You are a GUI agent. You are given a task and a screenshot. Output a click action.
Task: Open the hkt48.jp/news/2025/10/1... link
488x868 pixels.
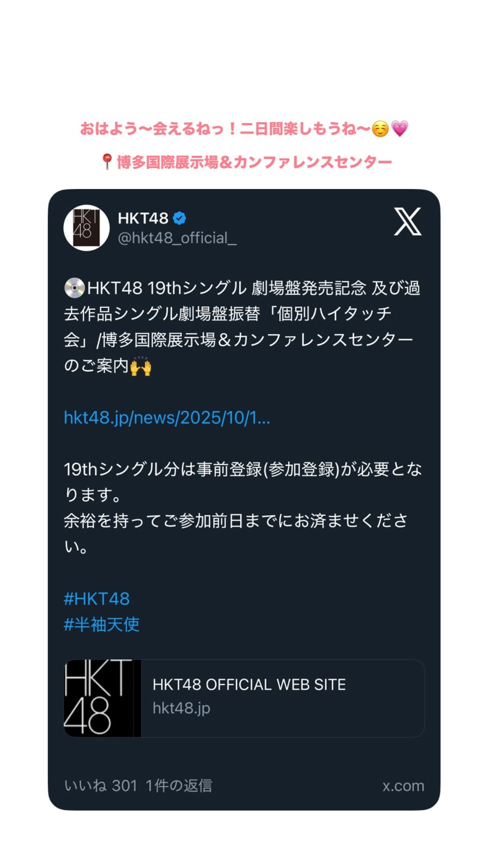pos(167,418)
